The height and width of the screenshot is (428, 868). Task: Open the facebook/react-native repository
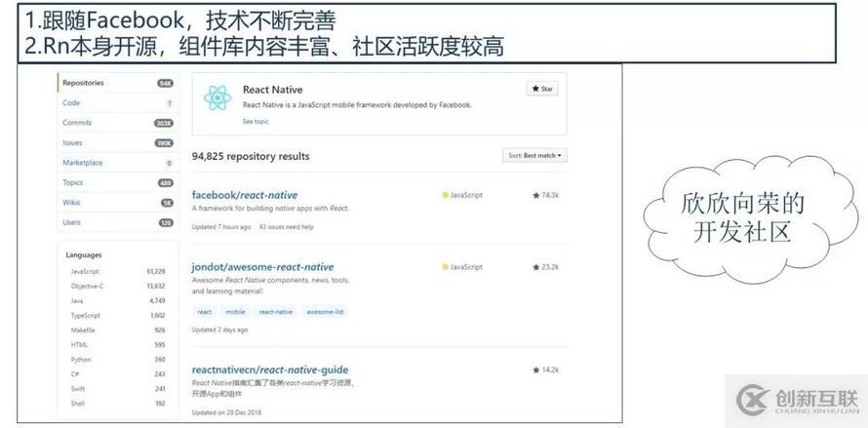click(245, 195)
